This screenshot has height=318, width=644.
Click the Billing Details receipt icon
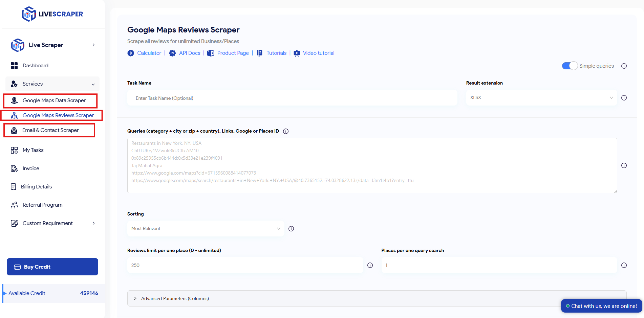14,187
